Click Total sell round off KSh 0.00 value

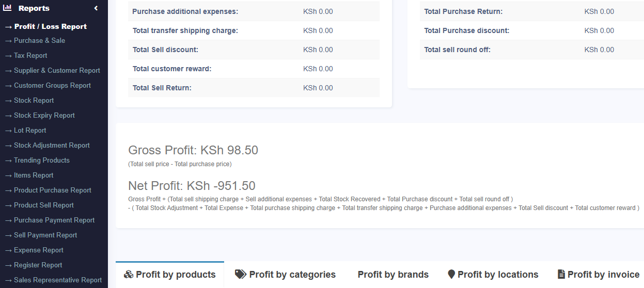(599, 50)
